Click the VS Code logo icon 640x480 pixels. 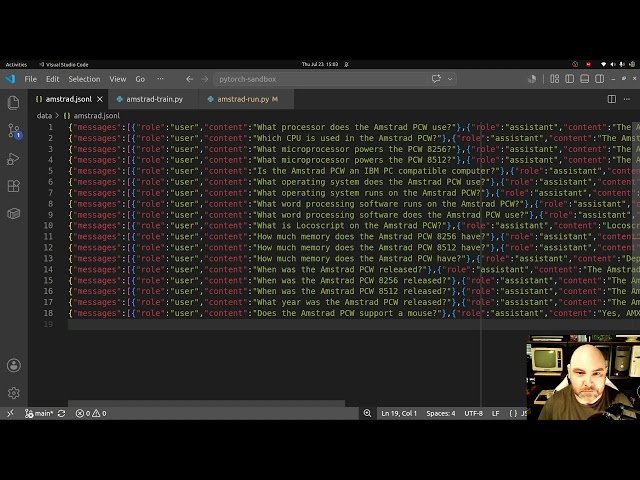coord(11,79)
